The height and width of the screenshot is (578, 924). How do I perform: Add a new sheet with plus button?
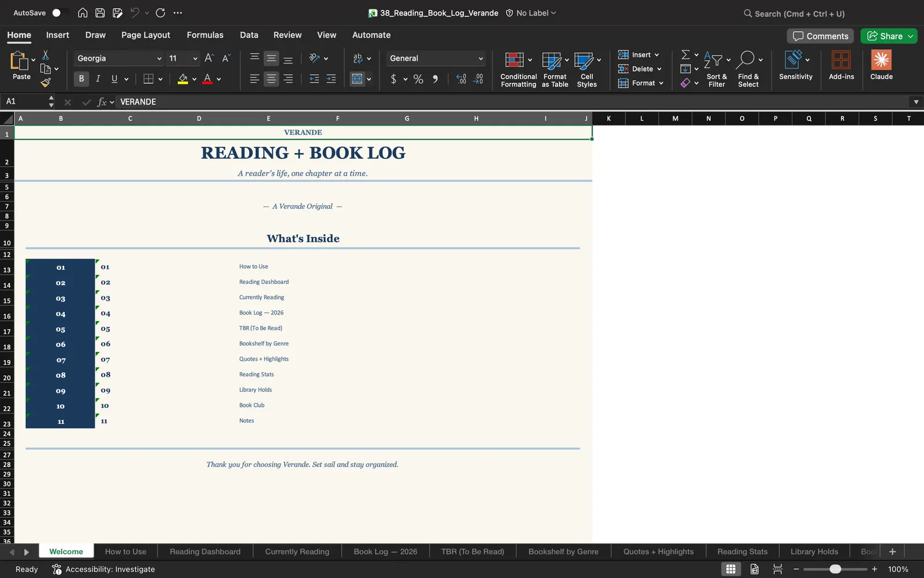892,551
